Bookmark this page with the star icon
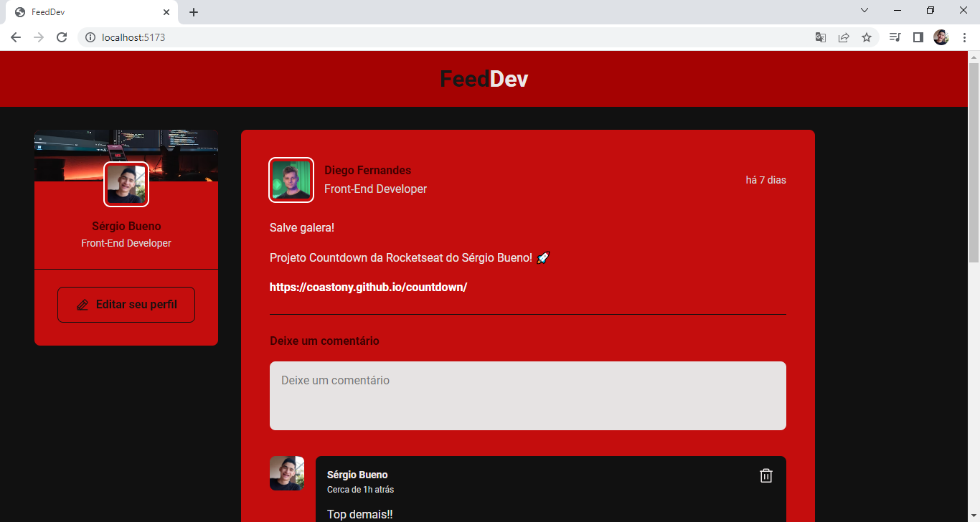The image size is (980, 522). 867,37
